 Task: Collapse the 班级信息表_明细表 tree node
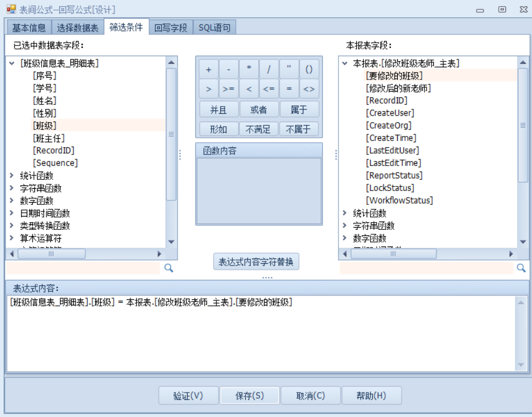tap(12, 63)
